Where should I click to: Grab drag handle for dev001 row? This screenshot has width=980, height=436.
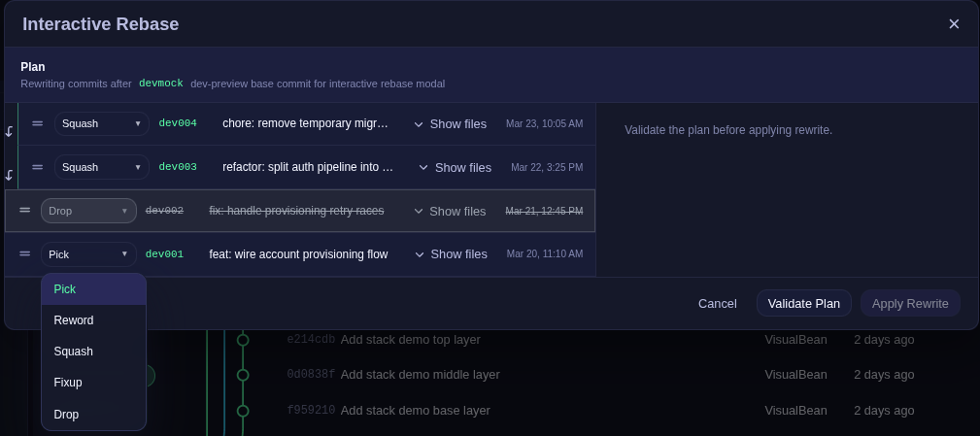24,254
